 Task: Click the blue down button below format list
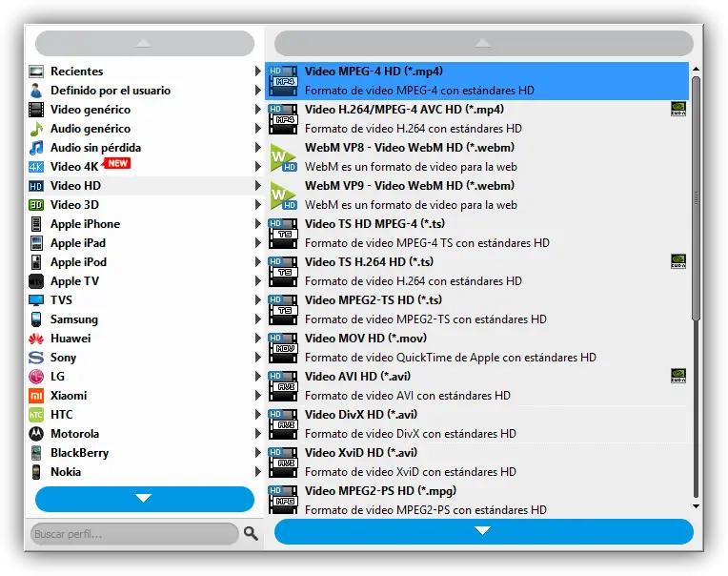[x=484, y=531]
